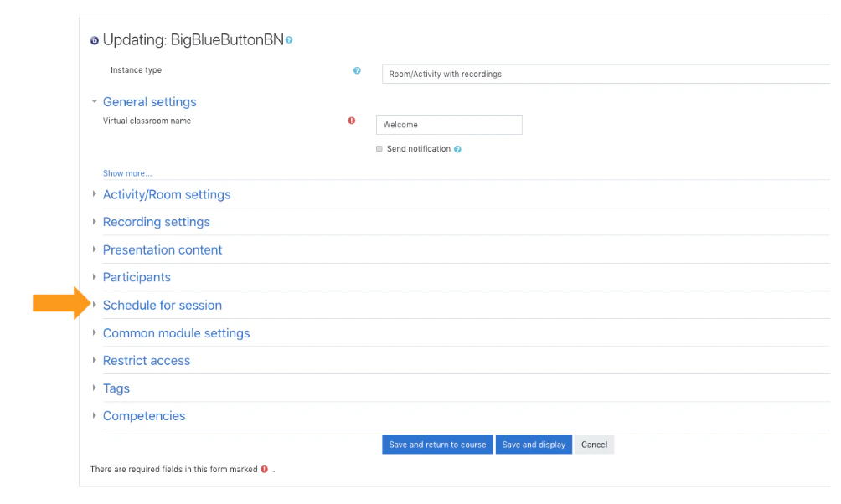Expand the Schedule for session section
Image resolution: width=841 pixels, height=504 pixels.
click(162, 305)
